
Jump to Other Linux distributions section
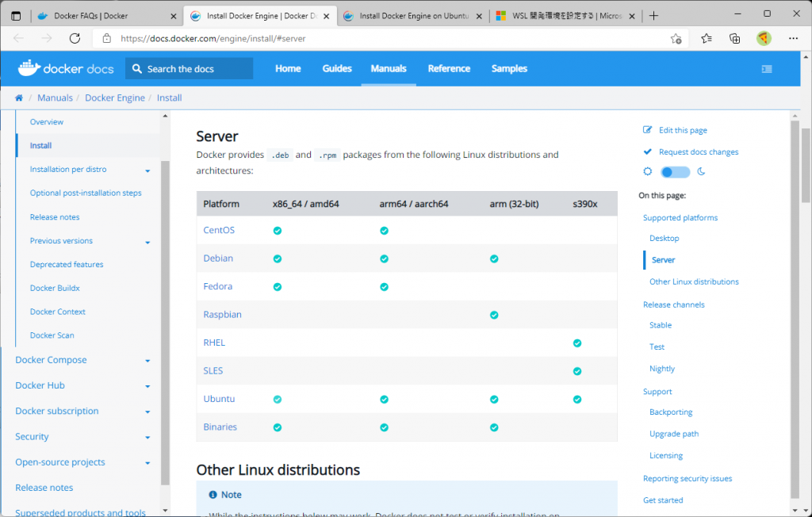[694, 281]
